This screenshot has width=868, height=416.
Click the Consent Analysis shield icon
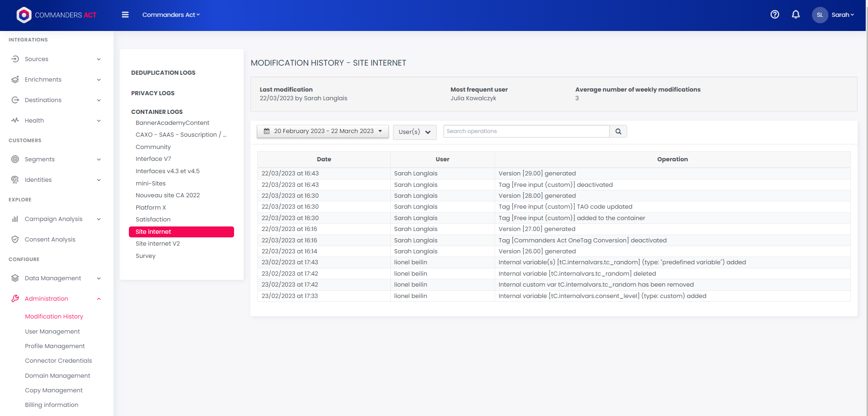[x=15, y=240]
